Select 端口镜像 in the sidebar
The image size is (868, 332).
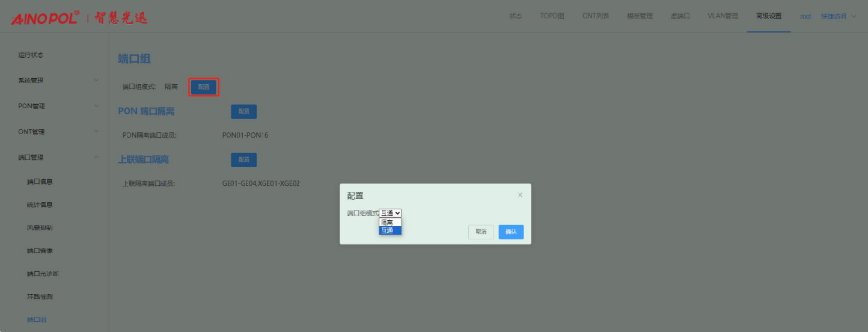(40, 251)
